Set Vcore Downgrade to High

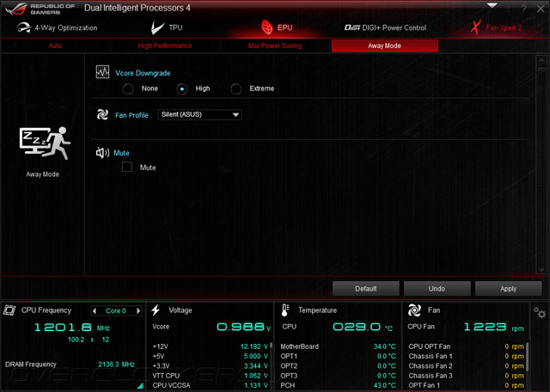pyautogui.click(x=181, y=89)
